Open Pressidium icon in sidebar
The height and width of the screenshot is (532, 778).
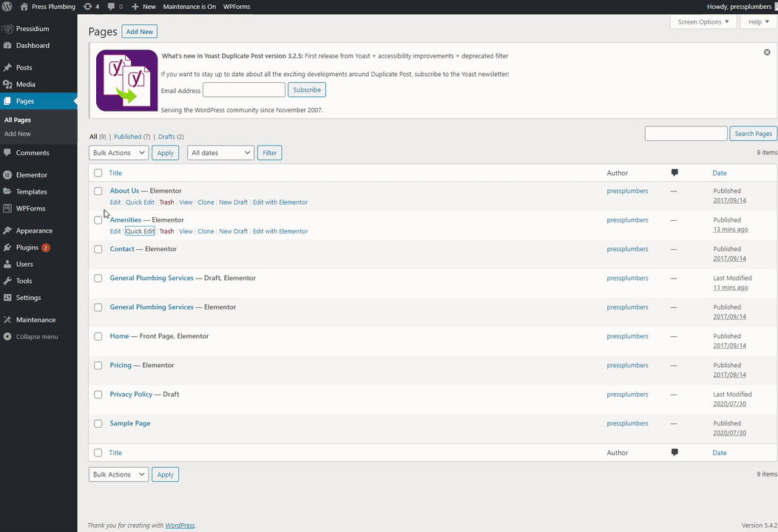pos(7,29)
